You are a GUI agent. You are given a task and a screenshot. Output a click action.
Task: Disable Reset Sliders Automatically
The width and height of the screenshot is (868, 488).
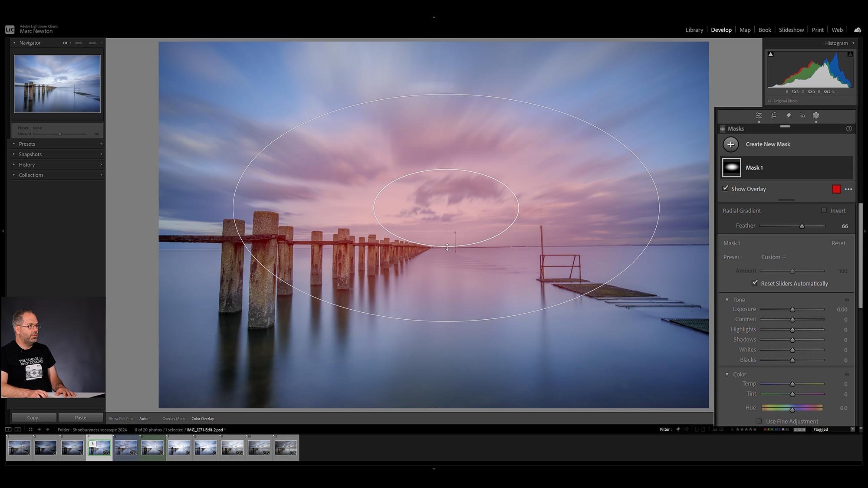755,283
